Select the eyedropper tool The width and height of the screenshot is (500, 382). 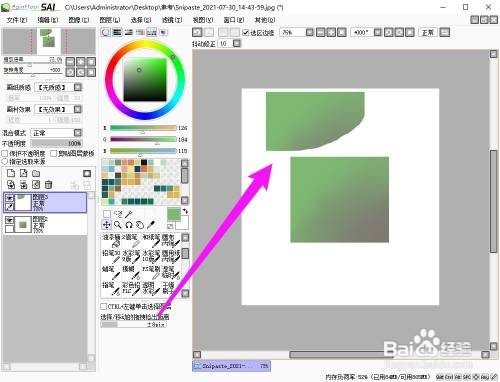click(x=151, y=225)
